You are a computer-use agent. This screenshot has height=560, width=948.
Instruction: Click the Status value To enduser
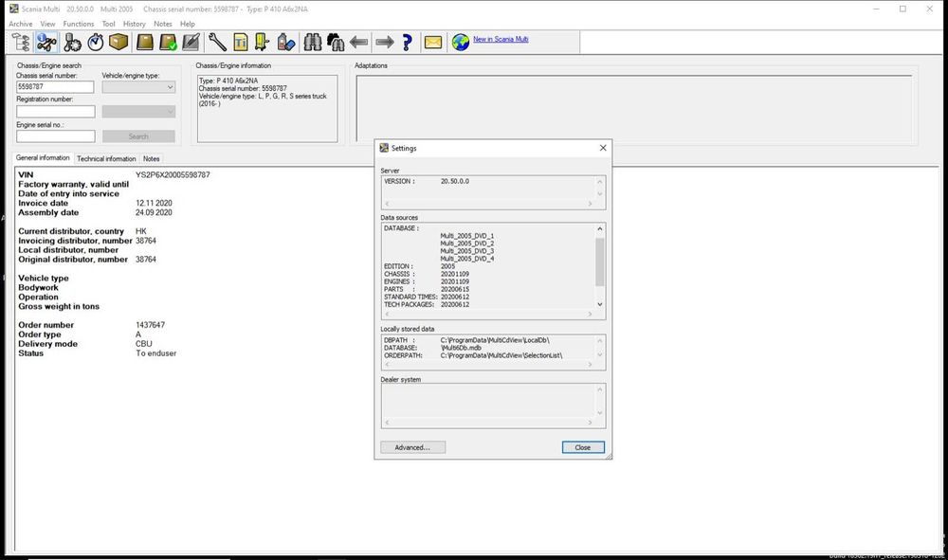[x=156, y=353]
